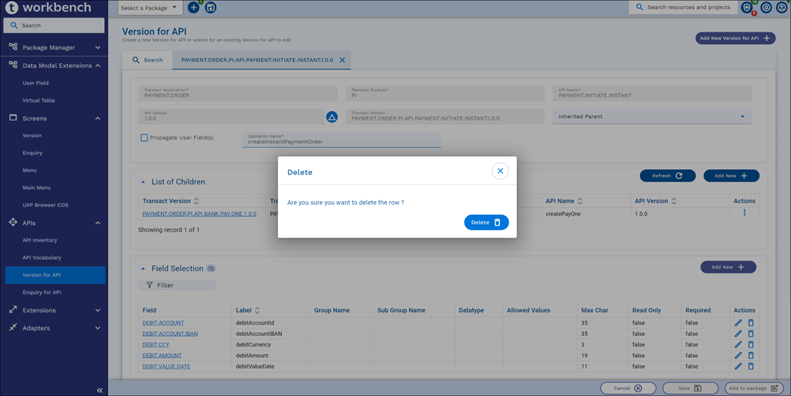Image resolution: width=791 pixels, height=396 pixels.
Task: Collapse the List of Children section
Action: (143, 182)
